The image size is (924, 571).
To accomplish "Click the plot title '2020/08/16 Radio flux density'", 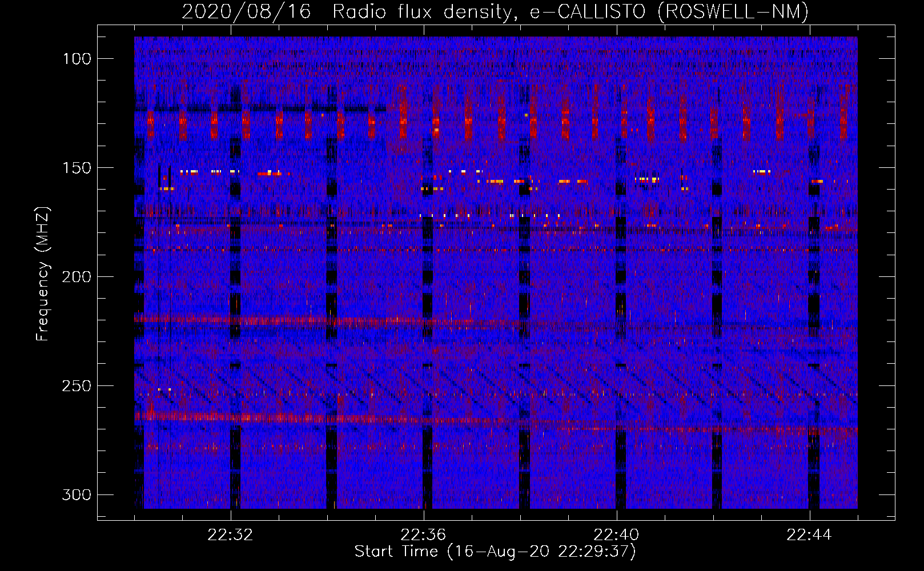I will tap(351, 12).
